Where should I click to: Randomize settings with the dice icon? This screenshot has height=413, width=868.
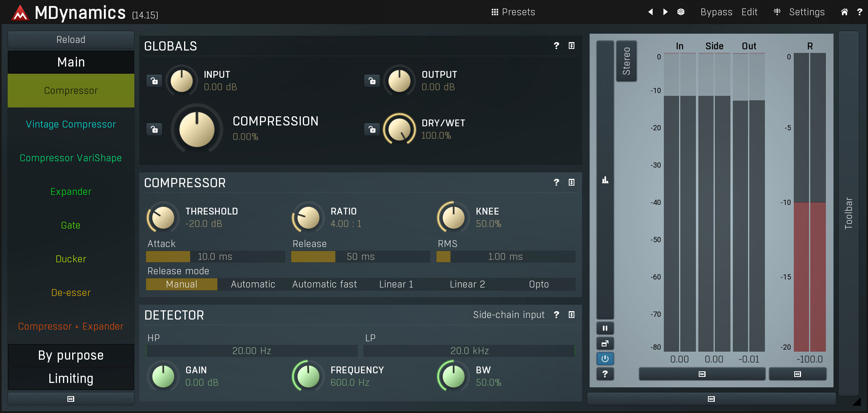point(681,12)
